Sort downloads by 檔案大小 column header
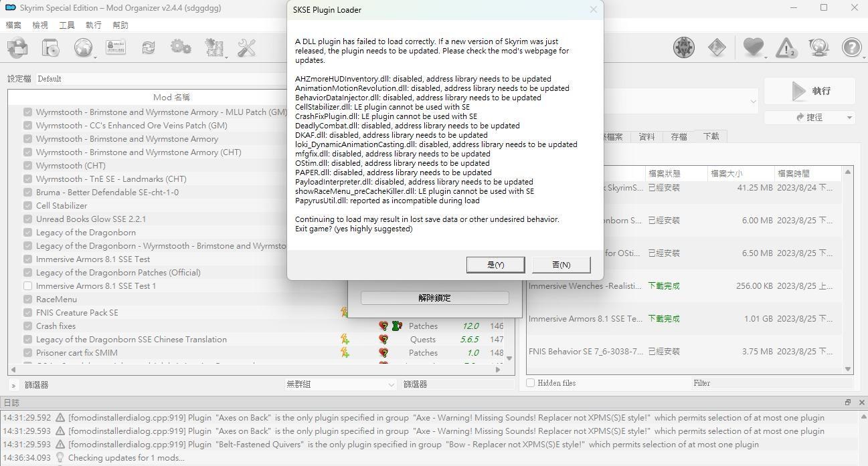The height and width of the screenshot is (466, 868). tap(740, 173)
